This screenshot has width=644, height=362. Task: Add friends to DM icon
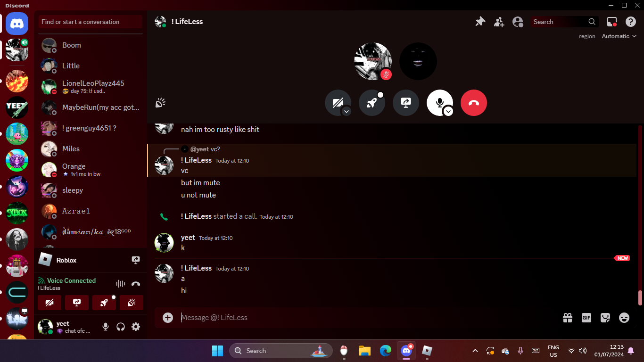499,22
